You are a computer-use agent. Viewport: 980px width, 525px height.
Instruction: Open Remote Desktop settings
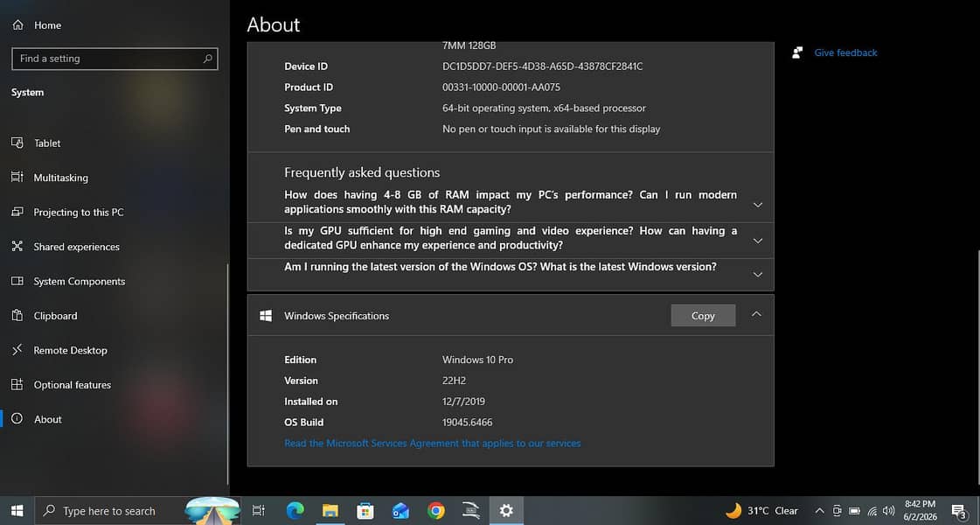(70, 350)
